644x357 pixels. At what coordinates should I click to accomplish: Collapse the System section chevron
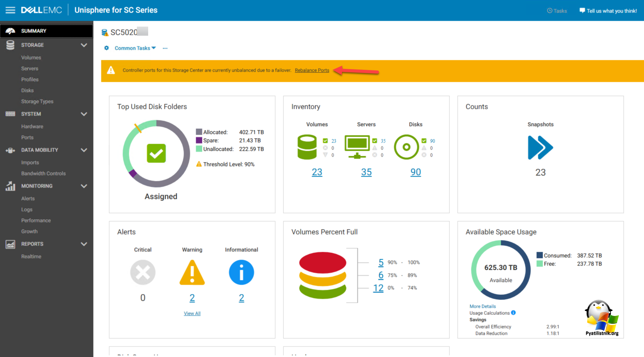84,114
